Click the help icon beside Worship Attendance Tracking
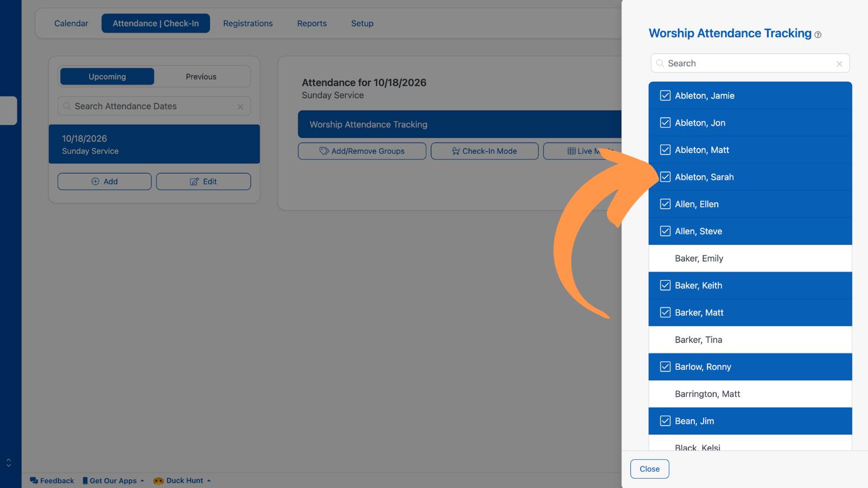The height and width of the screenshot is (488, 868). (818, 35)
